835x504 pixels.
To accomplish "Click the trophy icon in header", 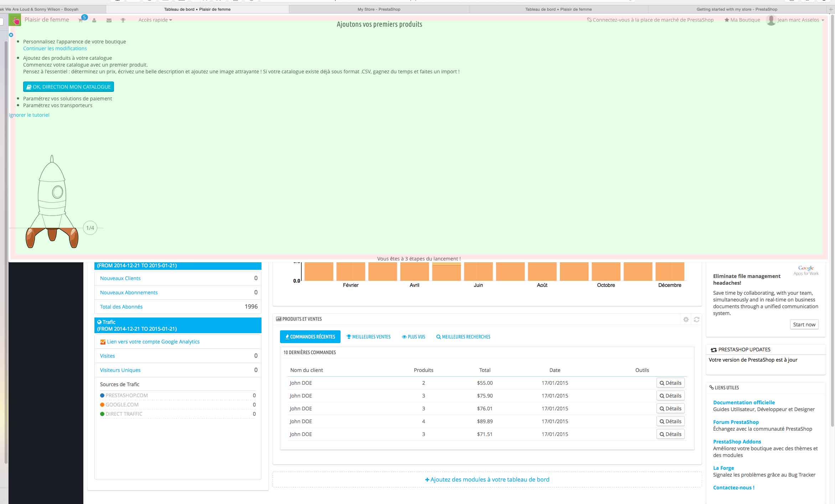I will tap(123, 20).
